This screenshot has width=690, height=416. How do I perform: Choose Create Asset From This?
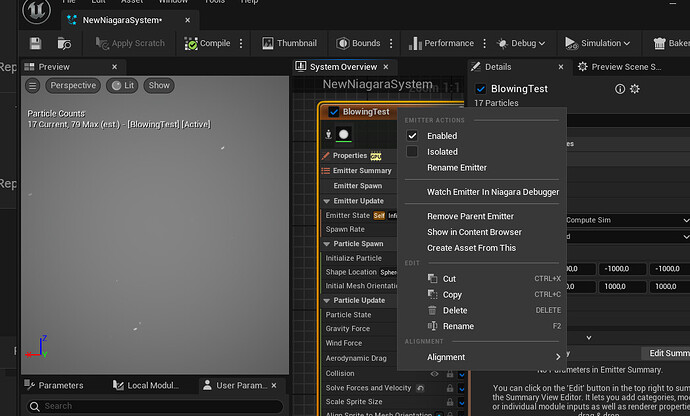click(471, 248)
